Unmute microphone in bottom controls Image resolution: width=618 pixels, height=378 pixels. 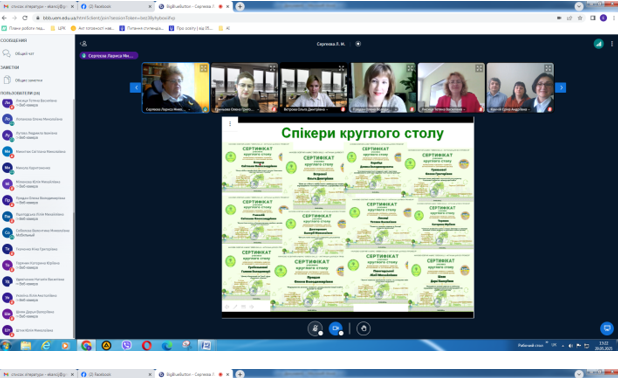coord(315,328)
